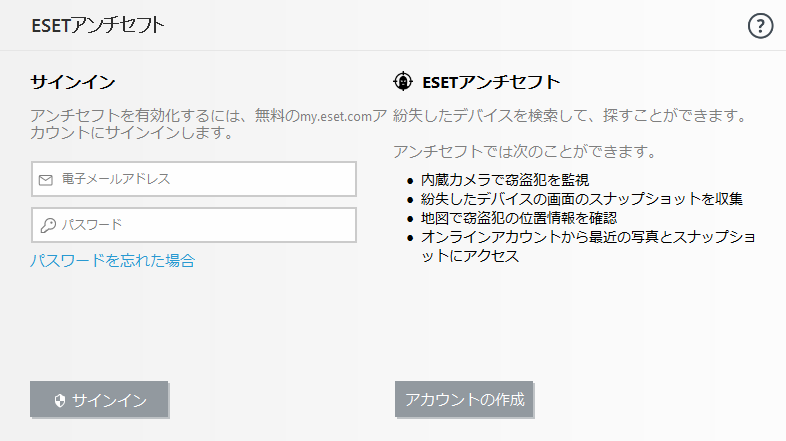Click the envelope icon in email field
Viewport: 786px width, 441px height.
(x=46, y=180)
